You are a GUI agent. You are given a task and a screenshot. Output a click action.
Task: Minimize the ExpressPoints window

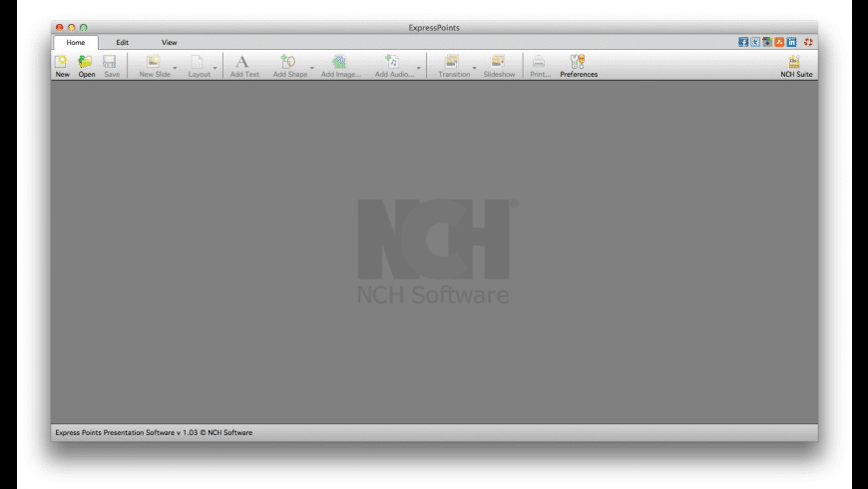(x=72, y=27)
